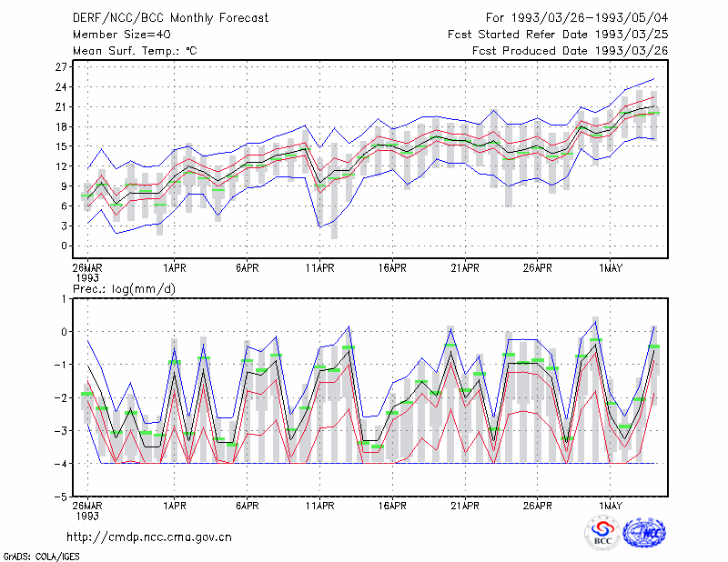Open the cmdp.ncc.cma.gov.cn URL text
Screen dimensions: 728x562
149,537
